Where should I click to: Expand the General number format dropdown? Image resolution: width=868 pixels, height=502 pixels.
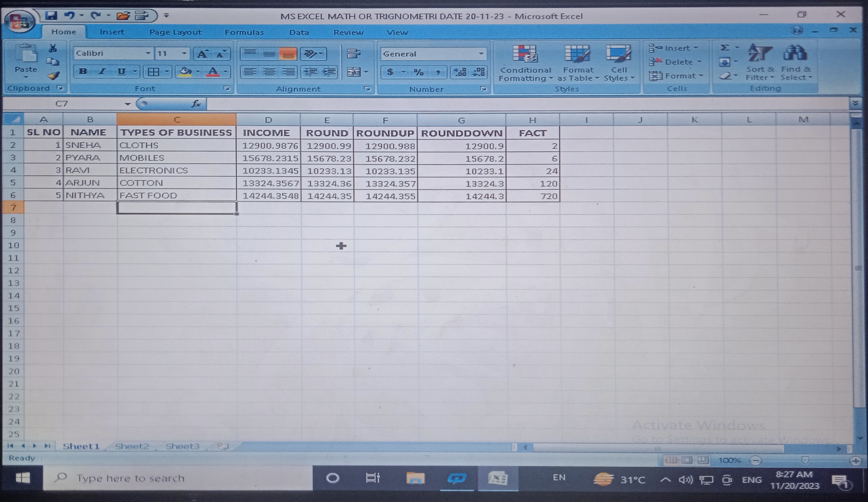481,54
